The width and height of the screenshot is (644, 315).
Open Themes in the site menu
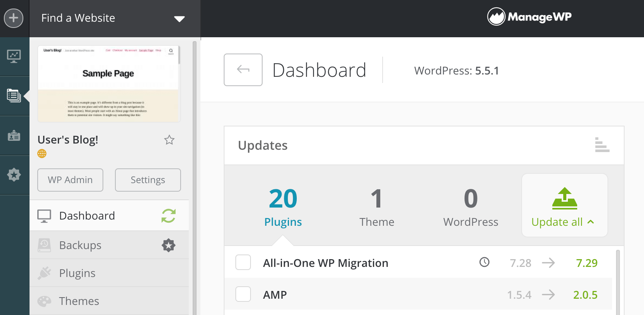(x=109, y=301)
